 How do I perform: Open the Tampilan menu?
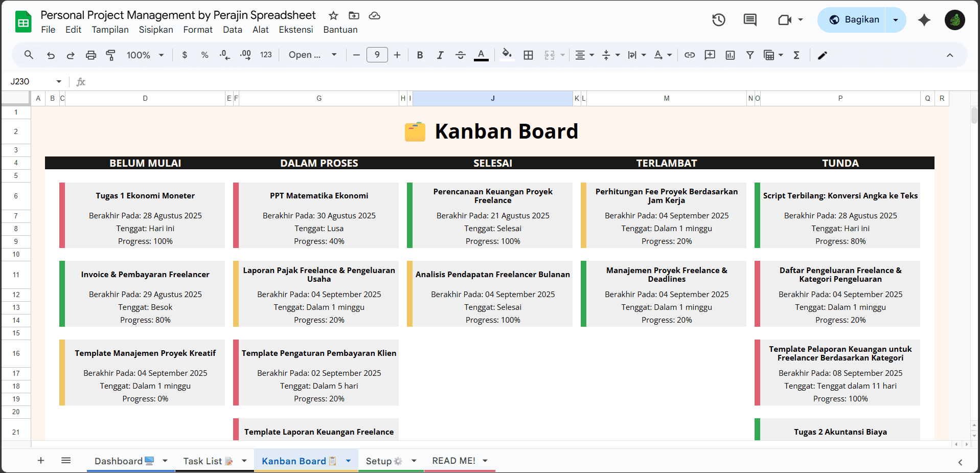click(x=110, y=30)
